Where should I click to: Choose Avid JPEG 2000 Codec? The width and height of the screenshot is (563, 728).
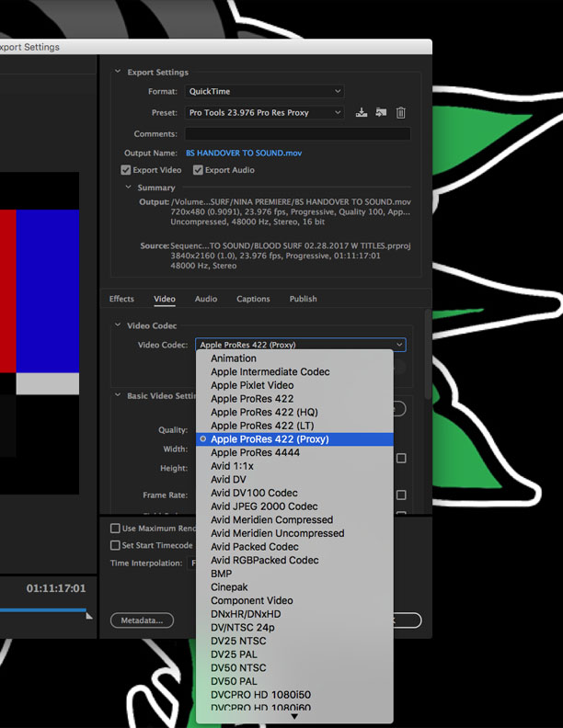(294, 506)
